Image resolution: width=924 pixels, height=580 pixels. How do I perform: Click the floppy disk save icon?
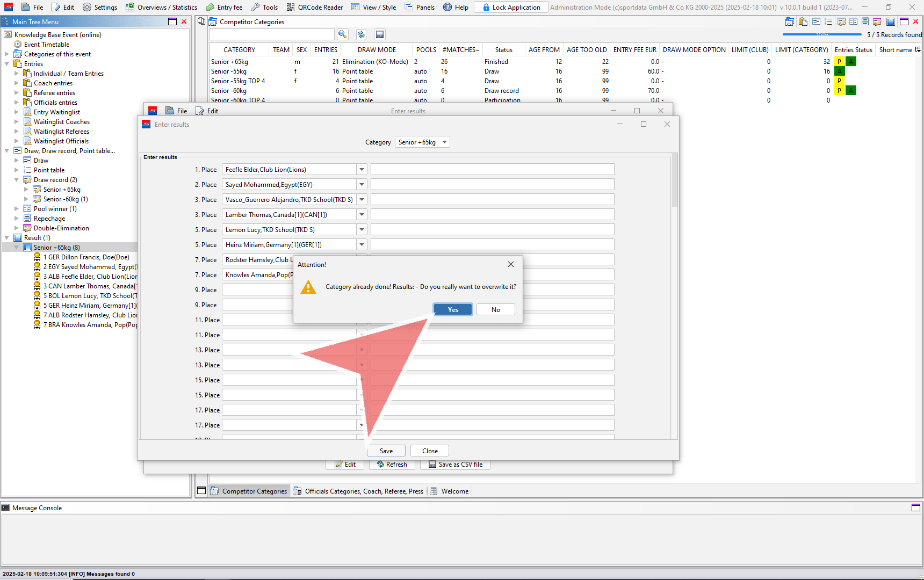pos(380,34)
